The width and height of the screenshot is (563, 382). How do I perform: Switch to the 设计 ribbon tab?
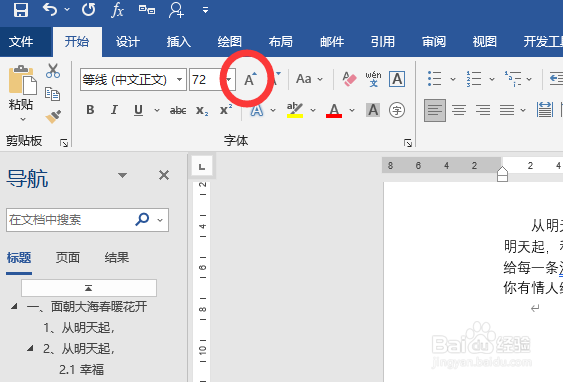coord(127,42)
